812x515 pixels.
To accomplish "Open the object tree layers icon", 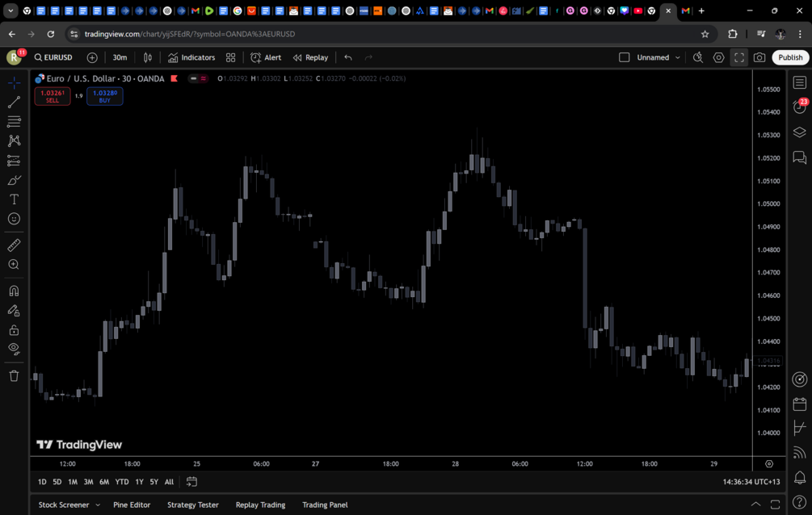I will [800, 132].
